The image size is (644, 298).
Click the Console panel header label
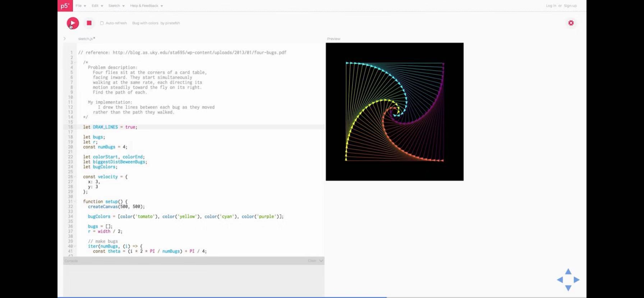pos(71,261)
